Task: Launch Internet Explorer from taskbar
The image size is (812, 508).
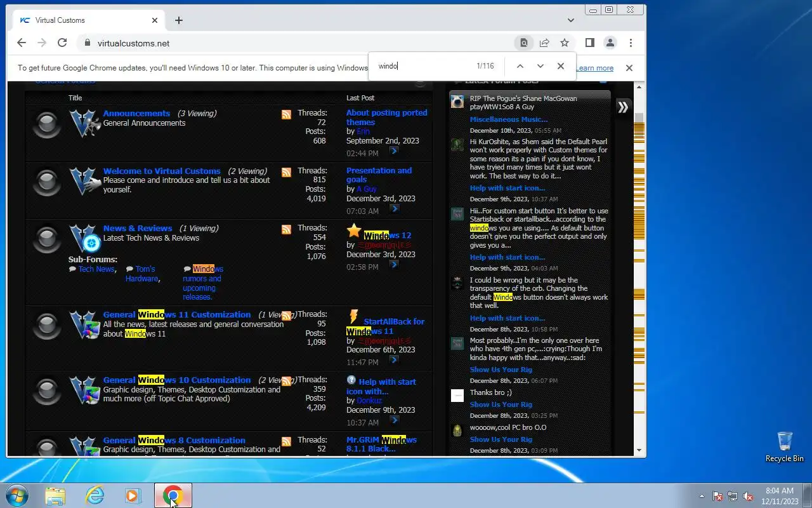Action: (95, 495)
